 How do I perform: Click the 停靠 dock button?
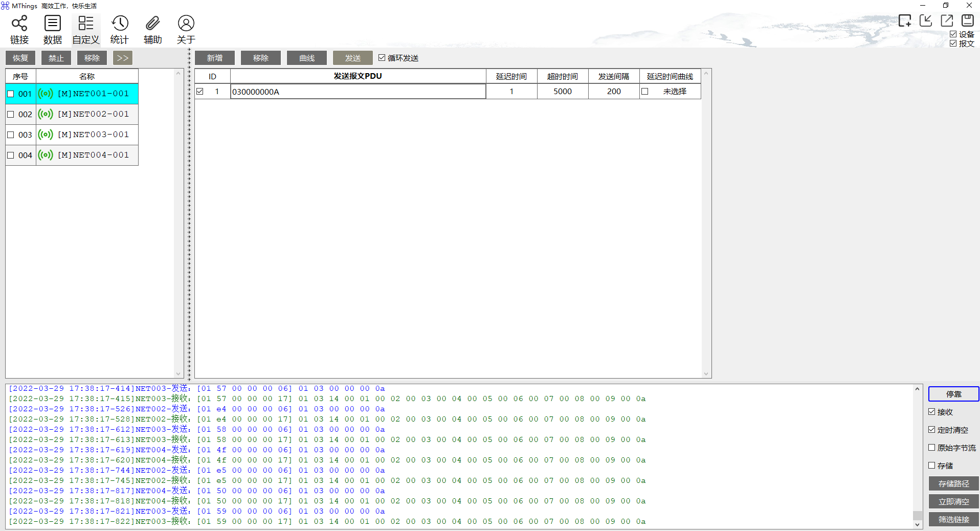coord(954,394)
